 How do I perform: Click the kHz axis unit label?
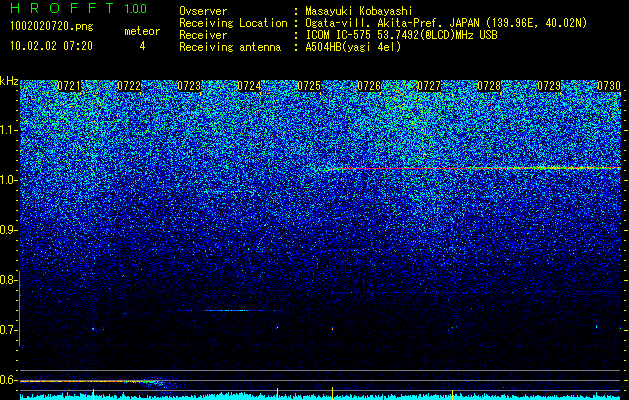pyautogui.click(x=9, y=81)
